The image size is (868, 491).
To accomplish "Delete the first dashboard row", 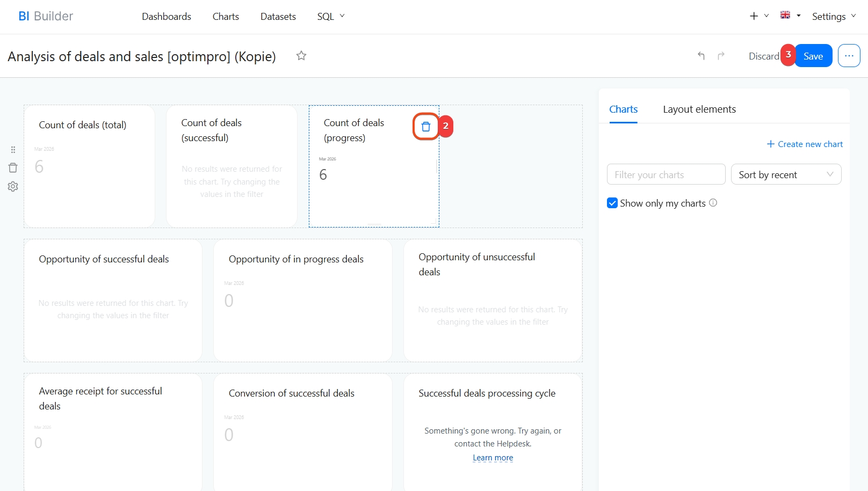I will (x=13, y=168).
